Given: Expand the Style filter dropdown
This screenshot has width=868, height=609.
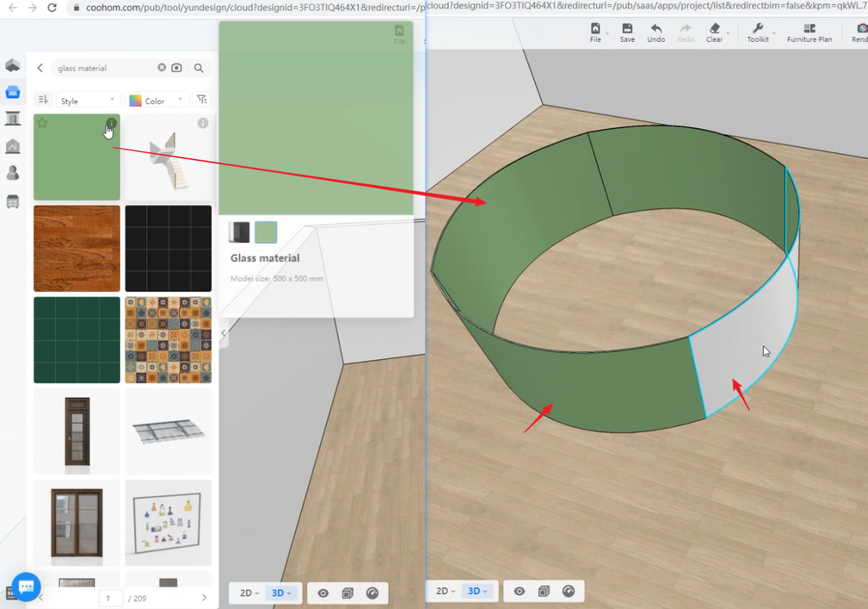Looking at the screenshot, I should [88, 100].
